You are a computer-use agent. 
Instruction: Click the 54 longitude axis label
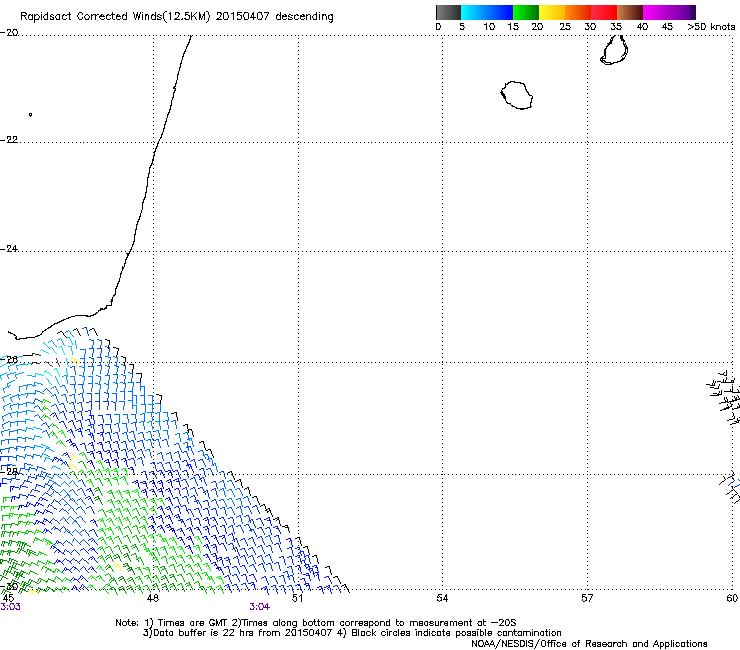[x=442, y=598]
